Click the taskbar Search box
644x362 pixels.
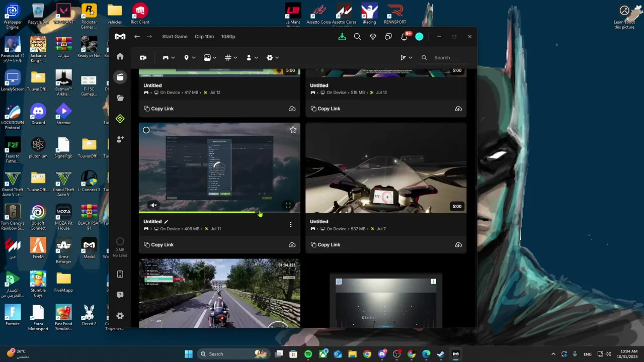[233, 354]
